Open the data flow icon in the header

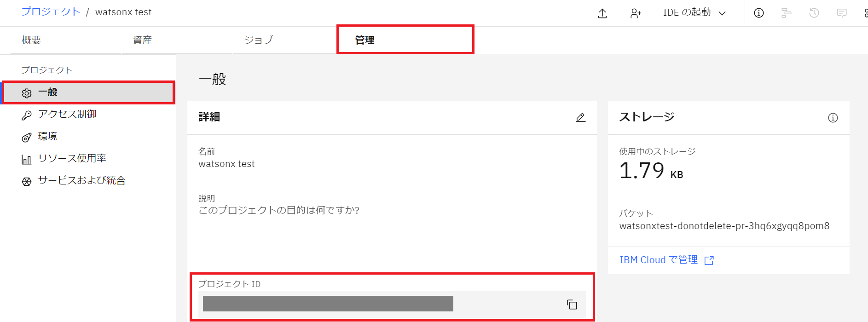pyautogui.click(x=786, y=13)
